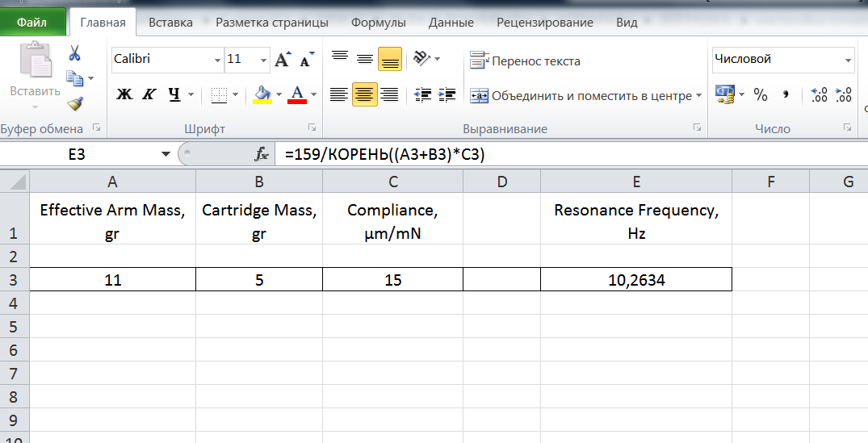Screen dimensions: 868x443
Task: Open the Файл tab
Action: 32,23
